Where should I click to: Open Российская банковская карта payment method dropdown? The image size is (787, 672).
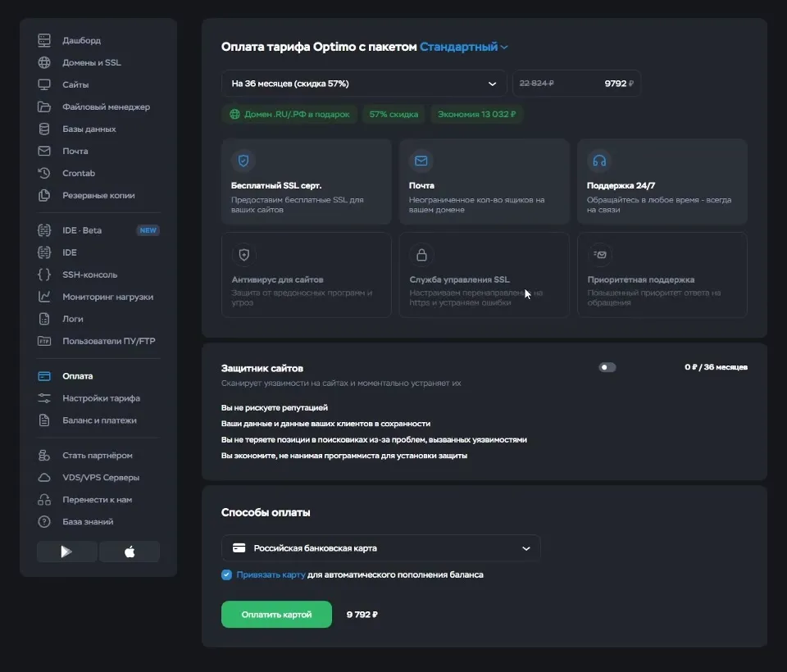[x=381, y=548]
